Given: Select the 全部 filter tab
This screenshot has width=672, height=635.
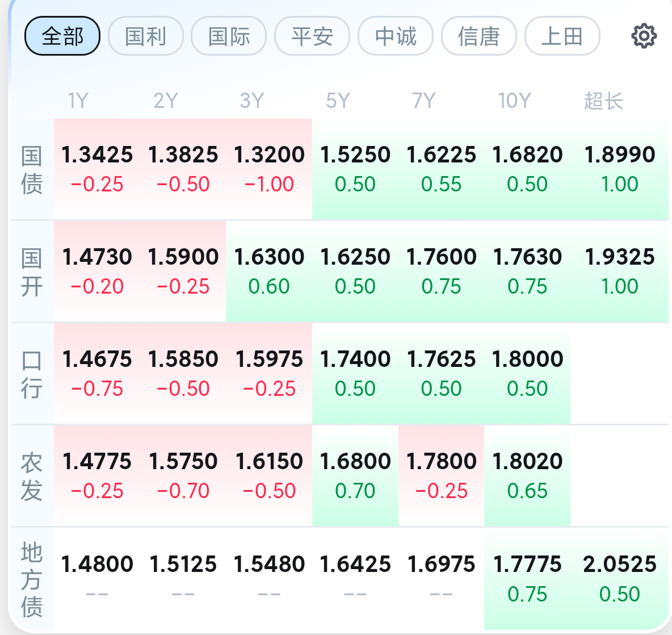Looking at the screenshot, I should tap(62, 36).
